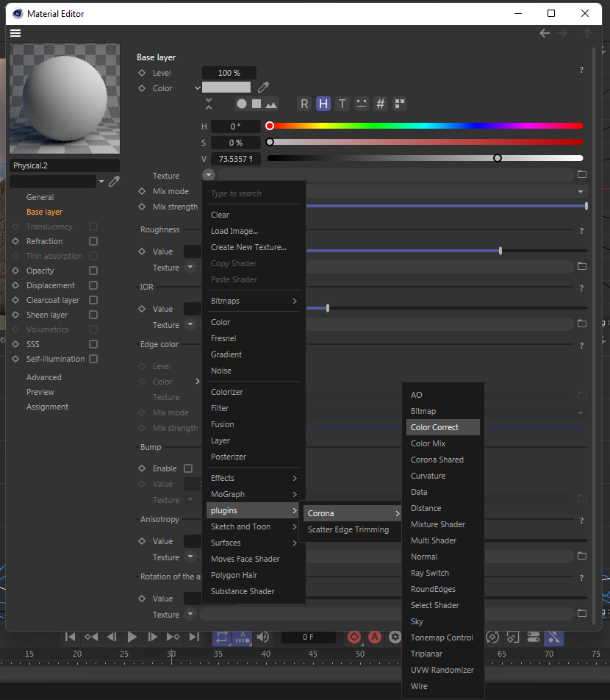Choose Color Correct in Corona submenu
This screenshot has width=610, height=700.
(x=443, y=427)
